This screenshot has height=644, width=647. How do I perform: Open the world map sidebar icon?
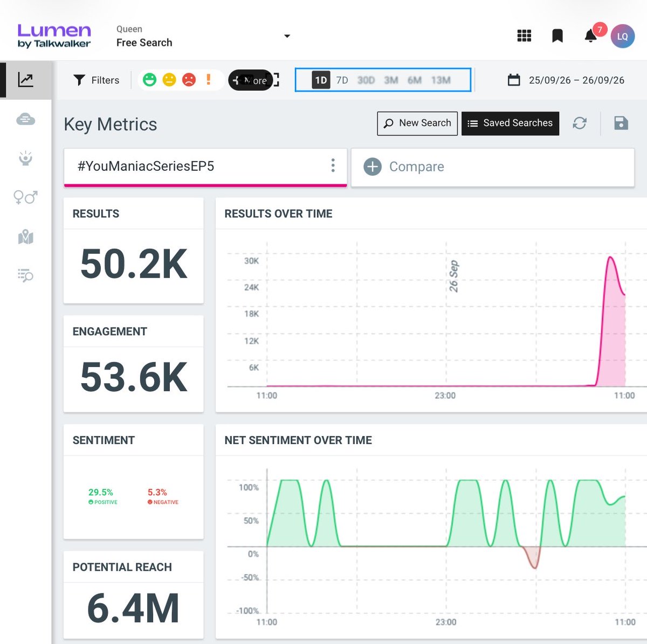[x=25, y=237]
